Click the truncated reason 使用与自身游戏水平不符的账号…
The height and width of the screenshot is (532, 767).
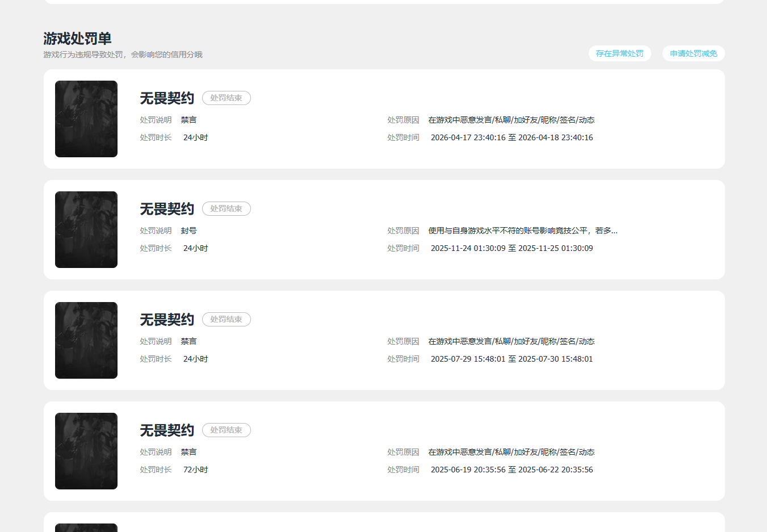pos(523,231)
